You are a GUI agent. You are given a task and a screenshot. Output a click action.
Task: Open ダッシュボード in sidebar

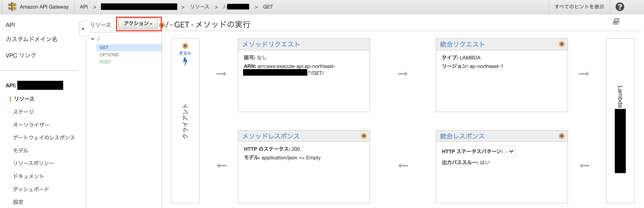coord(31,189)
